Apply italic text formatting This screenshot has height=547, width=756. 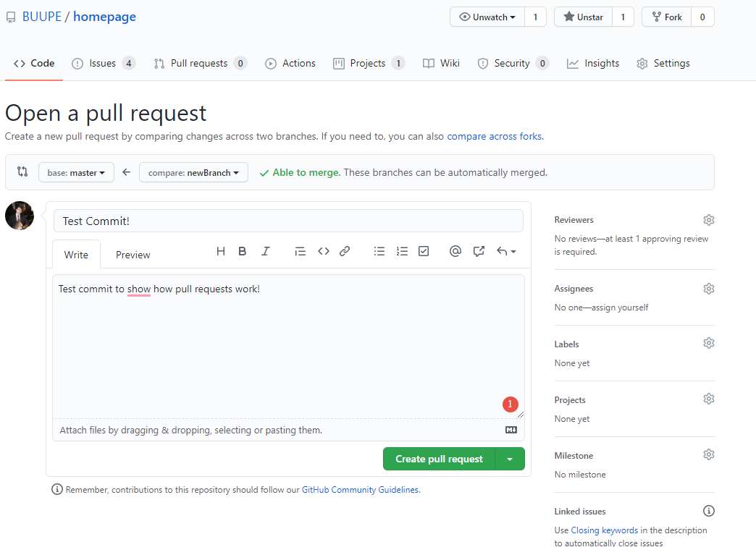(x=265, y=251)
